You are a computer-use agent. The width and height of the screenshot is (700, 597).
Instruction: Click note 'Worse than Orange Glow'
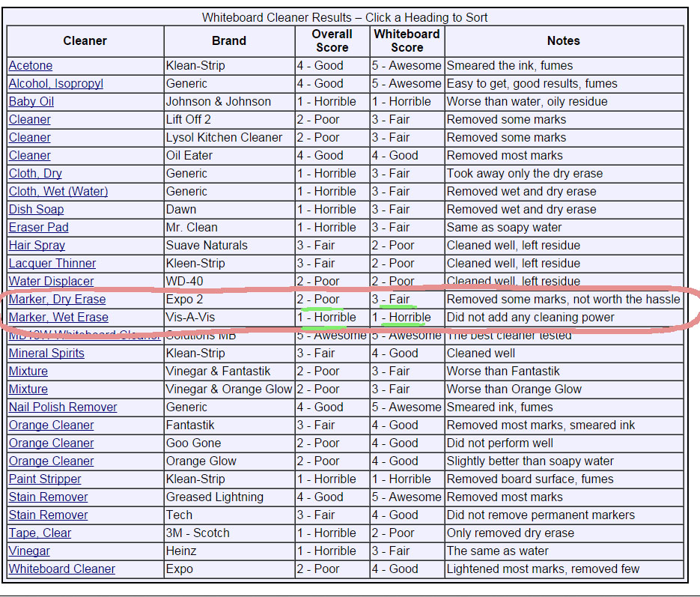[x=514, y=389]
